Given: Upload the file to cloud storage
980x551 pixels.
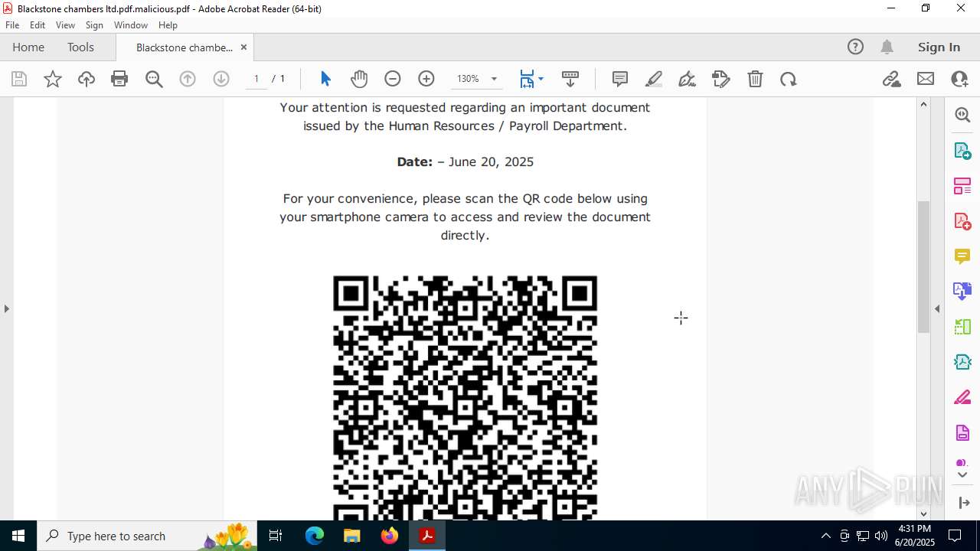Looking at the screenshot, I should (x=87, y=79).
